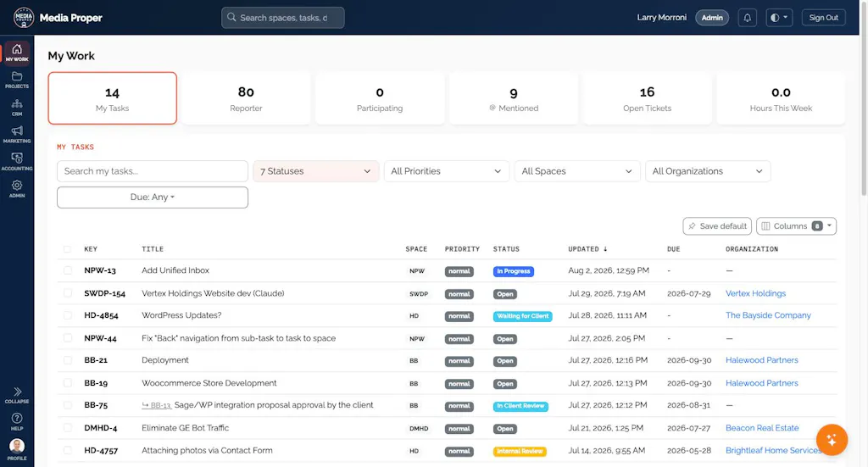Check the SWDP-154 row checkbox
This screenshot has width=868, height=467.
pos(68,293)
